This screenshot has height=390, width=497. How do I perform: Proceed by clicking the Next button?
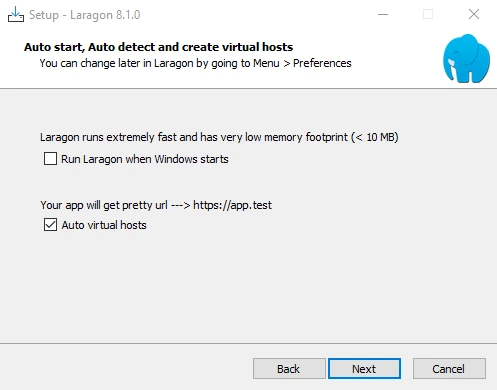click(x=364, y=369)
